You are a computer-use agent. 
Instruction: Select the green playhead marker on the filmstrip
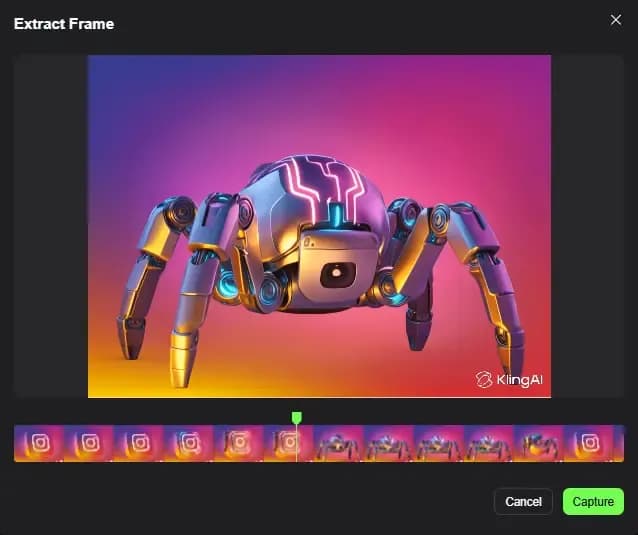point(297,418)
